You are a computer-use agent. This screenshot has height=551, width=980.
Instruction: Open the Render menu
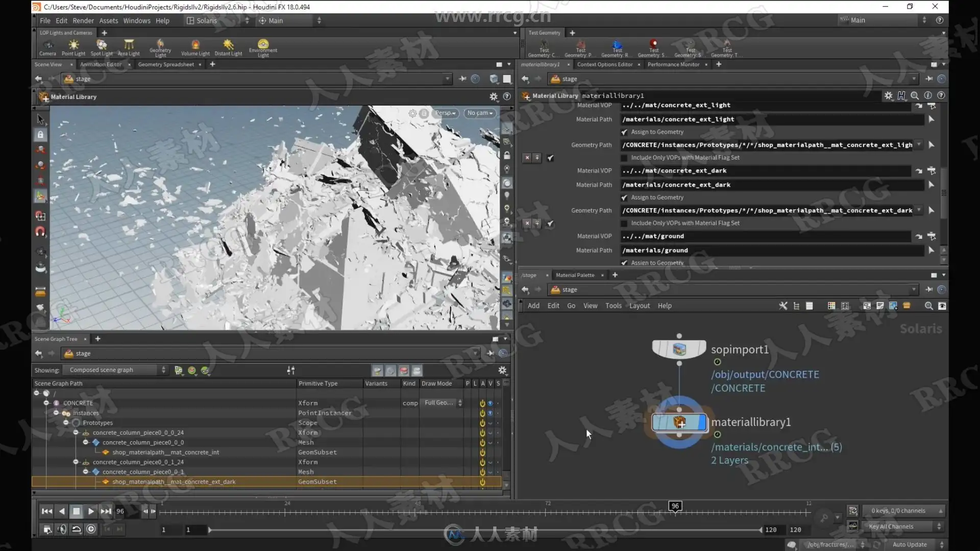pos(83,20)
